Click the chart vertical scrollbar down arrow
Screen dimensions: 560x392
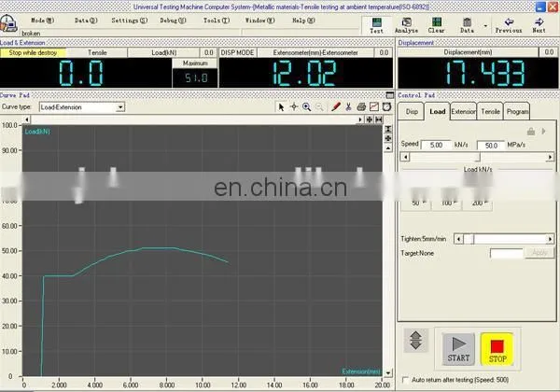tap(388, 372)
